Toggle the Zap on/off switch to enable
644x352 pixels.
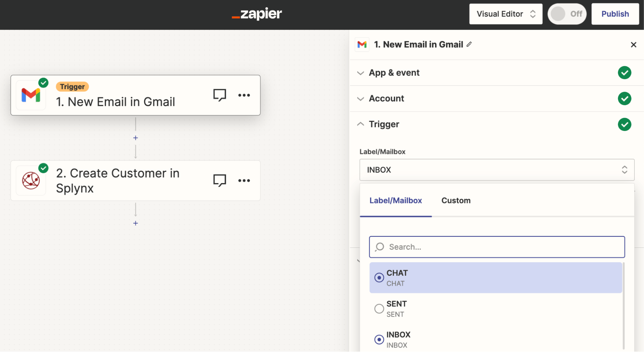click(567, 14)
